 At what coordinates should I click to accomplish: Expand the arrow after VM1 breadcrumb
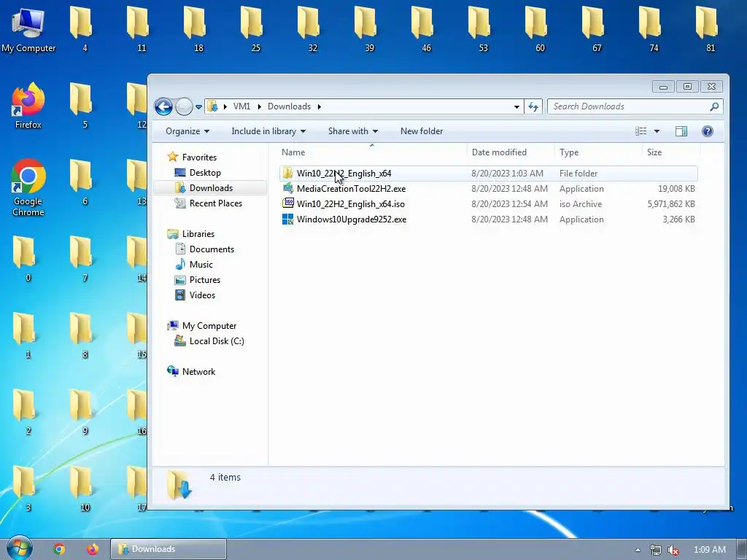tap(259, 106)
